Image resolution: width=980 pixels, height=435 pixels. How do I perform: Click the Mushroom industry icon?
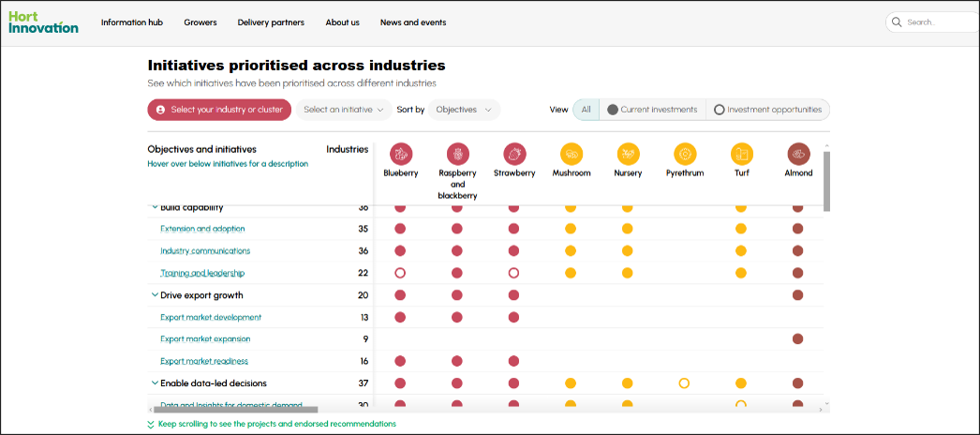coord(572,154)
